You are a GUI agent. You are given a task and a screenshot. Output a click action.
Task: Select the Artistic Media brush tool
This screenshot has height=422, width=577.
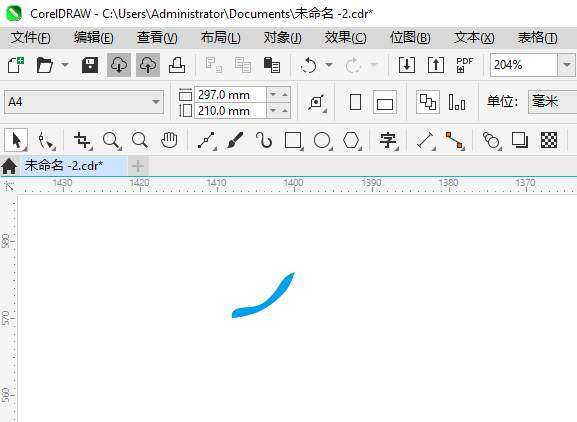pos(236,140)
